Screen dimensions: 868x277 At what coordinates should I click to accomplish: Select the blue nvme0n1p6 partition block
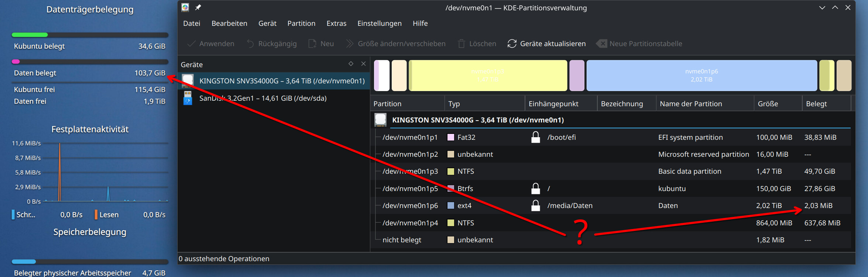click(701, 76)
